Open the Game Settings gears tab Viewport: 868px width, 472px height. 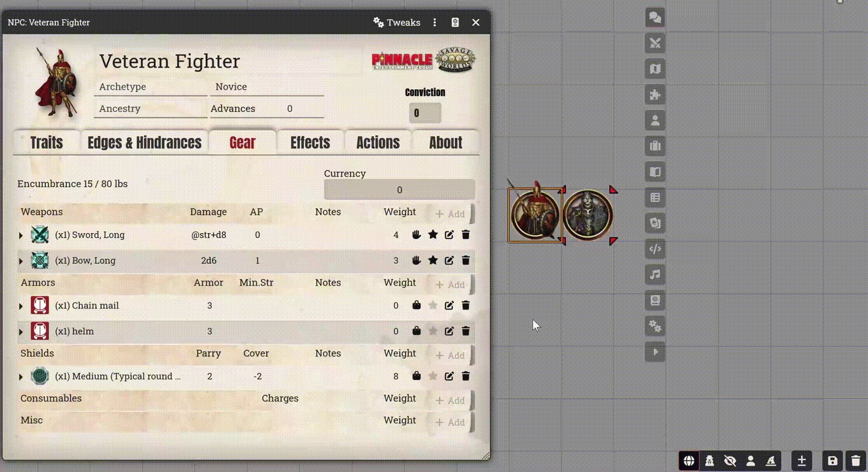(655, 326)
